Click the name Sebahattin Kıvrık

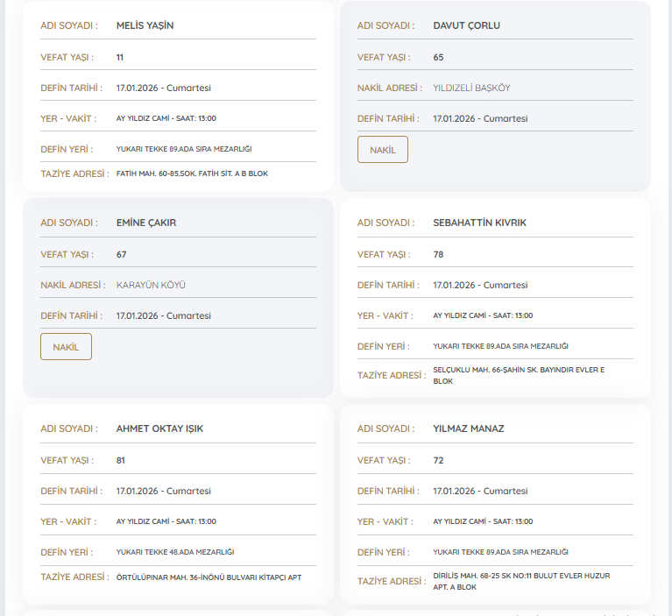(x=480, y=223)
